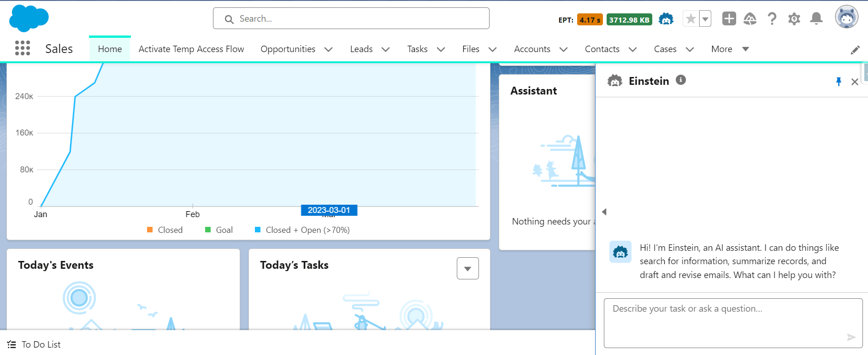Open the Files tab

pyautogui.click(x=471, y=49)
